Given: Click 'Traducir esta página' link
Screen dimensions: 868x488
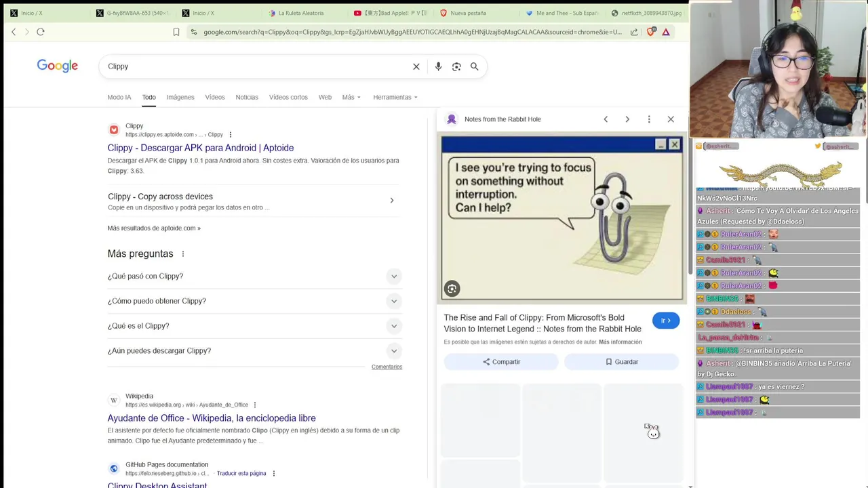Looking at the screenshot, I should [x=241, y=473].
